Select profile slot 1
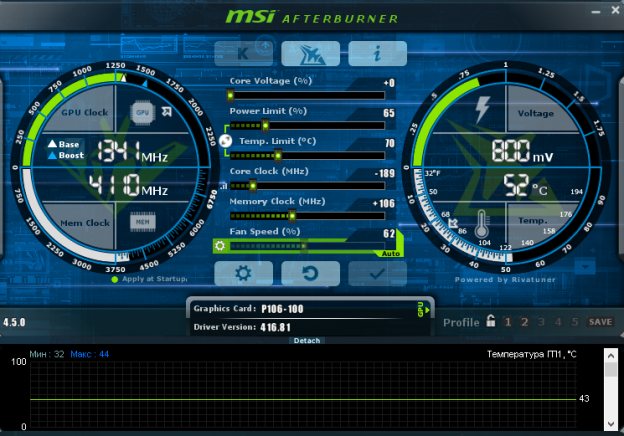This screenshot has height=436, width=624. click(x=508, y=322)
